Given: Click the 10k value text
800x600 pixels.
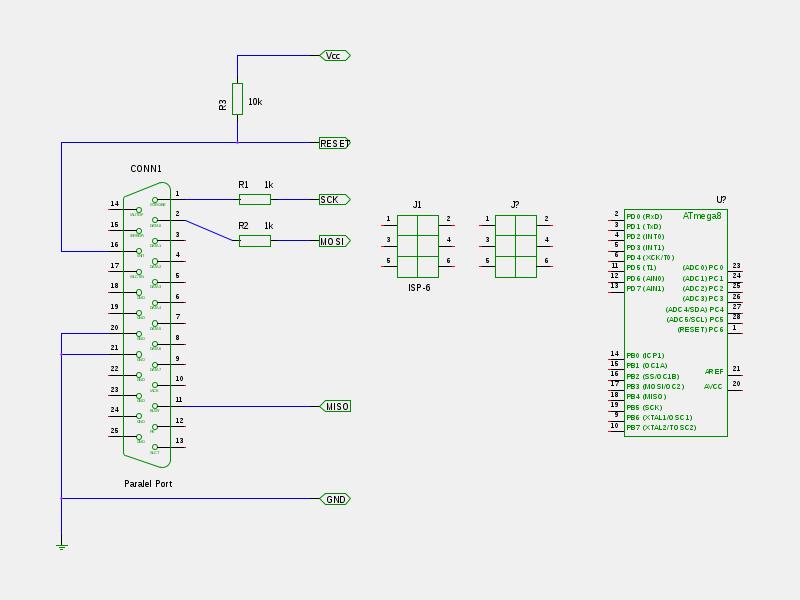Looking at the screenshot, I should pyautogui.click(x=255, y=102).
